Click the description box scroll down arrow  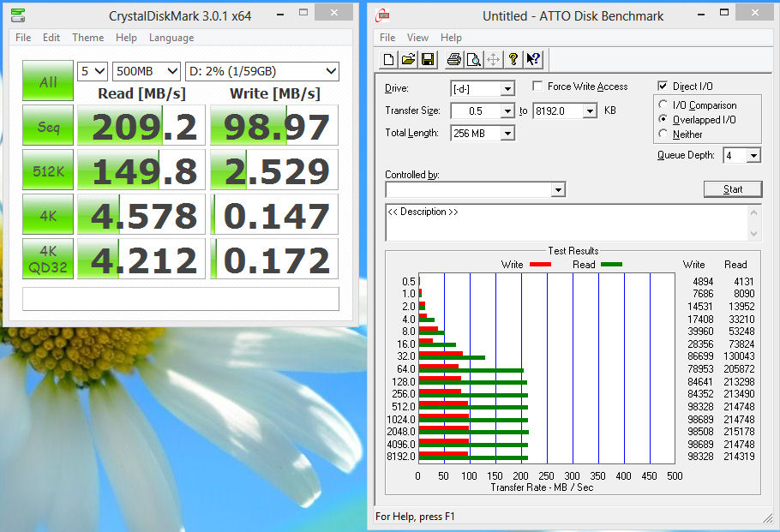(754, 233)
